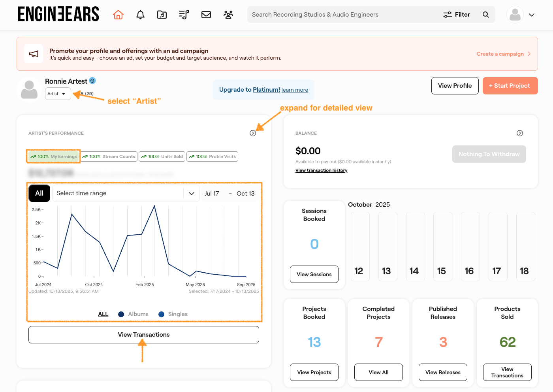The width and height of the screenshot is (553, 392).
Task: Toggle the Profile Visits metric
Action: click(x=213, y=156)
